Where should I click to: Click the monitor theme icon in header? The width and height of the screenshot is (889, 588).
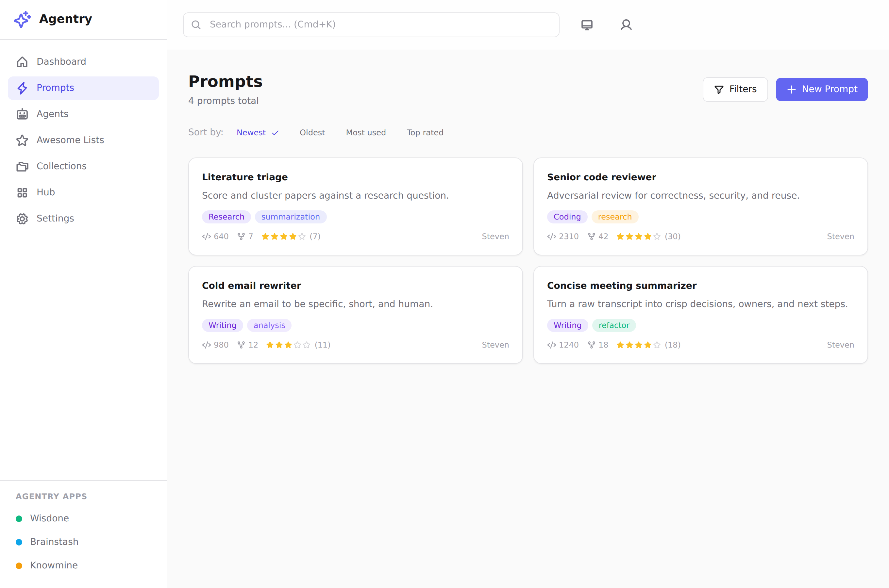[x=587, y=25]
